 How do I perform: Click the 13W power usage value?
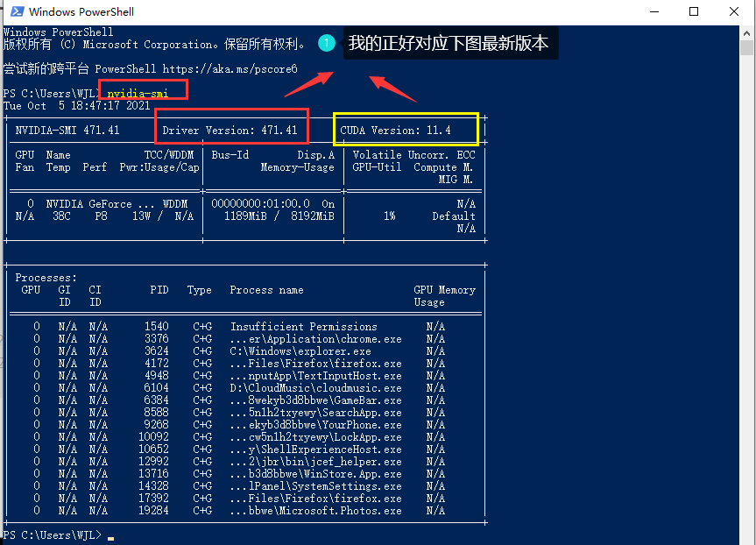coord(141,216)
